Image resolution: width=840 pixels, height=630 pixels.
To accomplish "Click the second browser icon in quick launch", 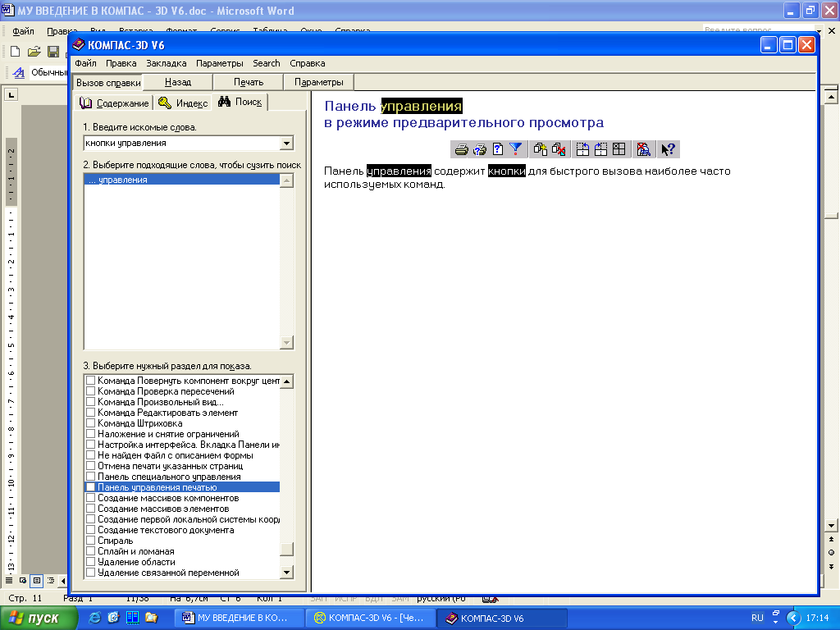I will coord(113,618).
